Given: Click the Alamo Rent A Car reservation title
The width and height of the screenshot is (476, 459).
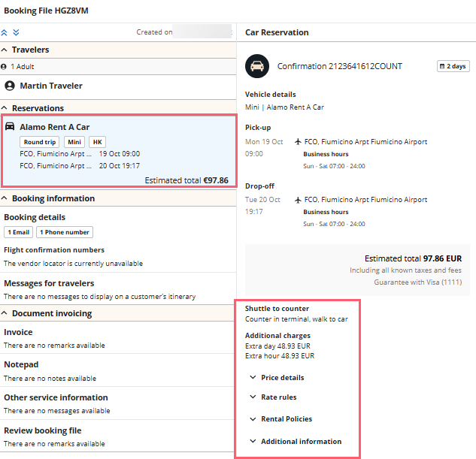Looking at the screenshot, I should pos(55,127).
